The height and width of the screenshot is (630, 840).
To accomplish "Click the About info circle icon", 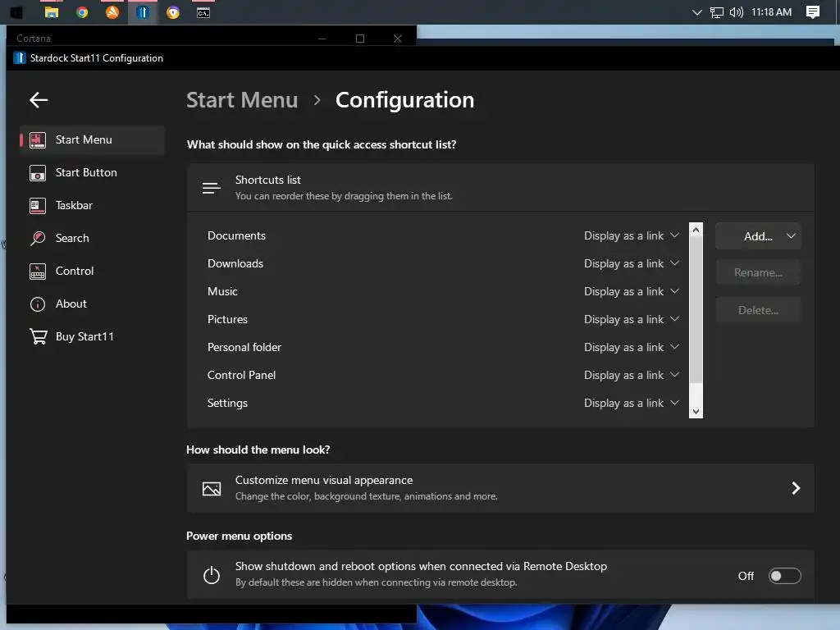I will click(38, 304).
